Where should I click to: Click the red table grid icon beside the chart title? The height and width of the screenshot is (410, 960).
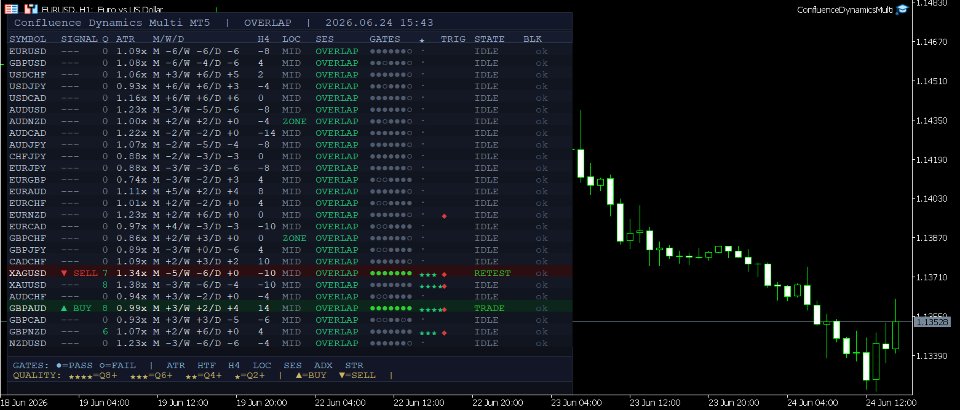10,9
